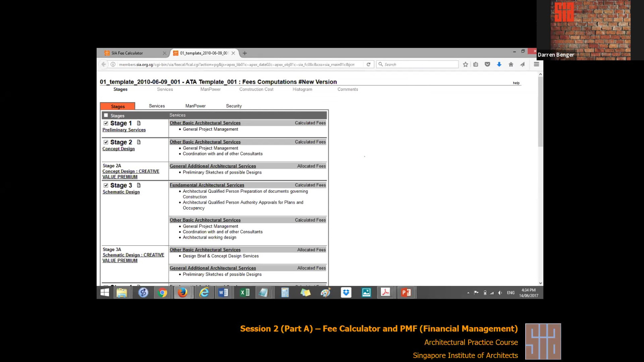Open Dropbox from the taskbar

click(346, 292)
